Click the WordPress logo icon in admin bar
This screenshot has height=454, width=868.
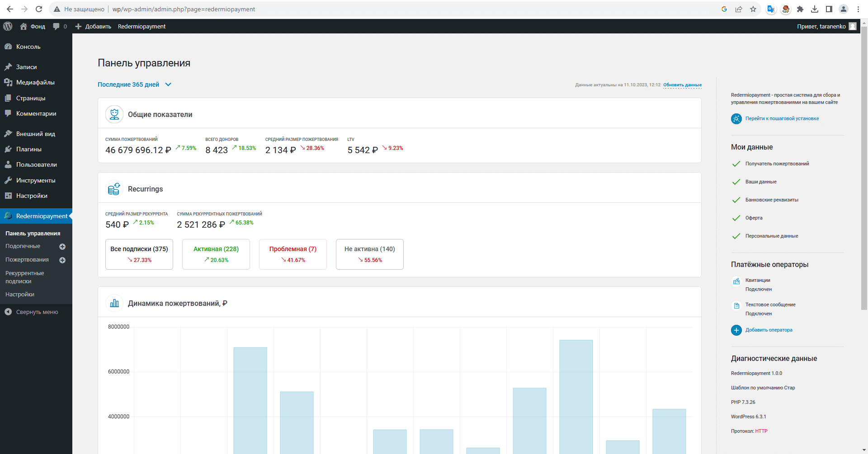[8, 26]
